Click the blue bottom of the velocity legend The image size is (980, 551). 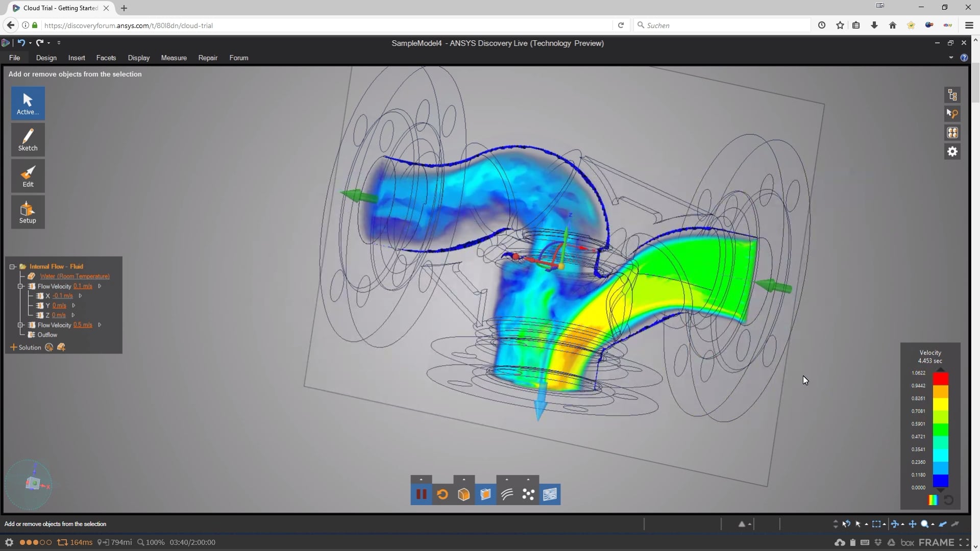940,481
